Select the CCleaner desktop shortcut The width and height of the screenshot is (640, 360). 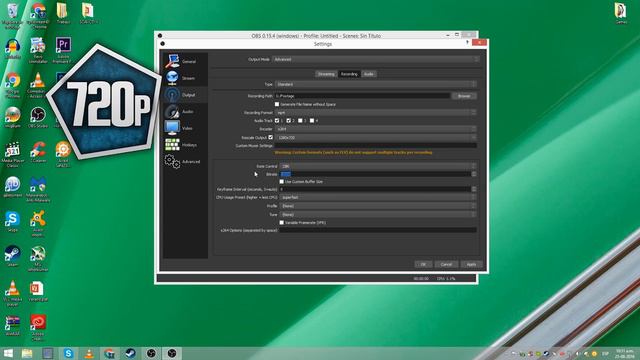pos(38,152)
